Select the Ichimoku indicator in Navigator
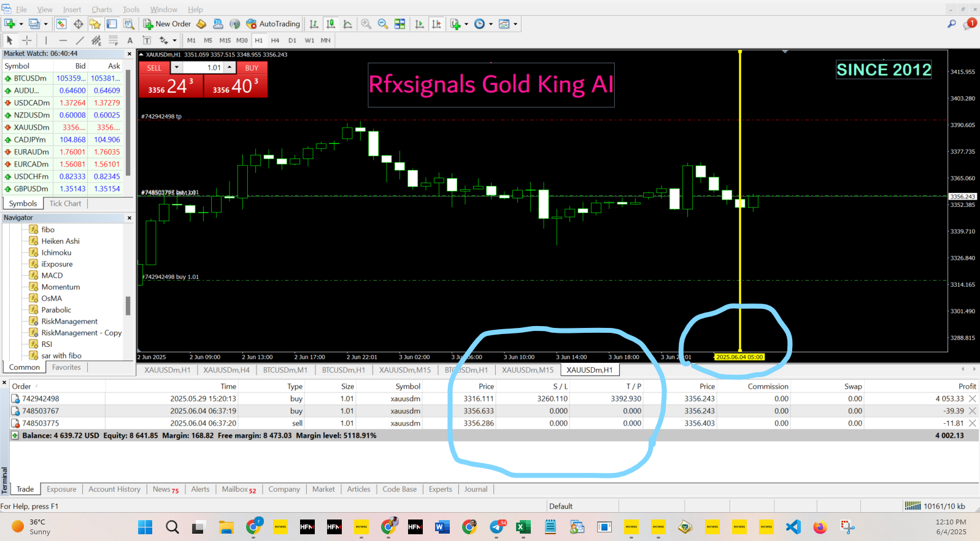Viewport: 980px width, 541px height. [56, 252]
